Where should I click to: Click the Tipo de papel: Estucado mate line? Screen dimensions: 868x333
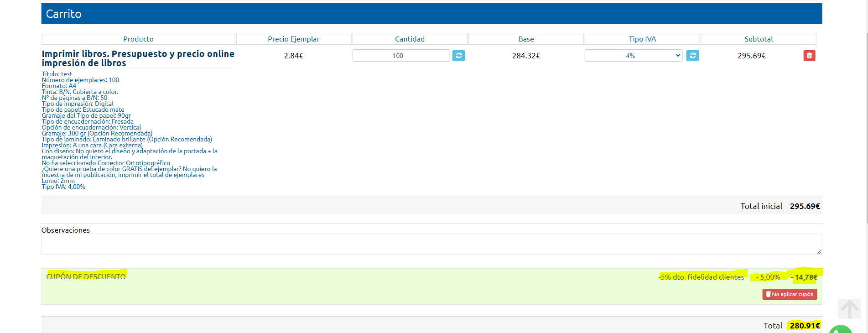coord(83,109)
